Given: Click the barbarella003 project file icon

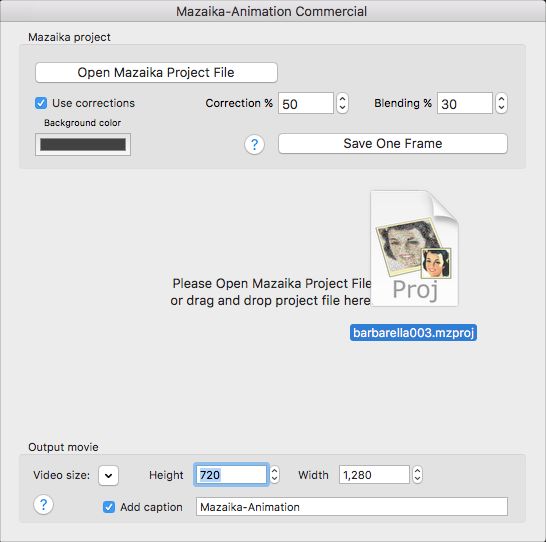Looking at the screenshot, I should pyautogui.click(x=414, y=249).
